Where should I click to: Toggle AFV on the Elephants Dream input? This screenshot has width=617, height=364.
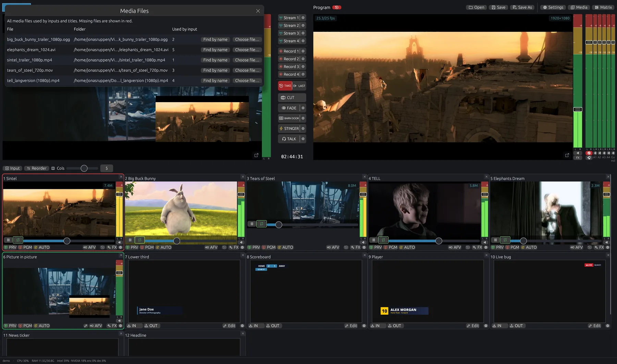point(577,247)
